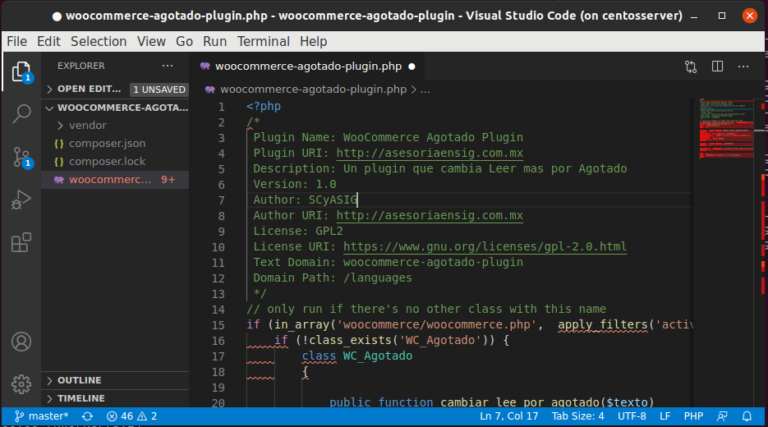This screenshot has height=427, width=768.
Task: Show the 2 warnings in Problems
Action: pyautogui.click(x=147, y=416)
